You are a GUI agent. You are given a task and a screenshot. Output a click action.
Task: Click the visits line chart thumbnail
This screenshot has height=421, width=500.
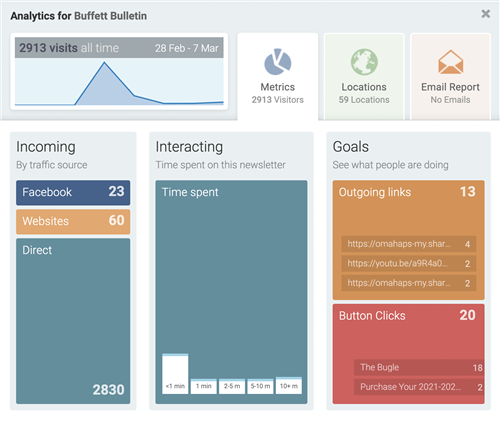coord(119,71)
